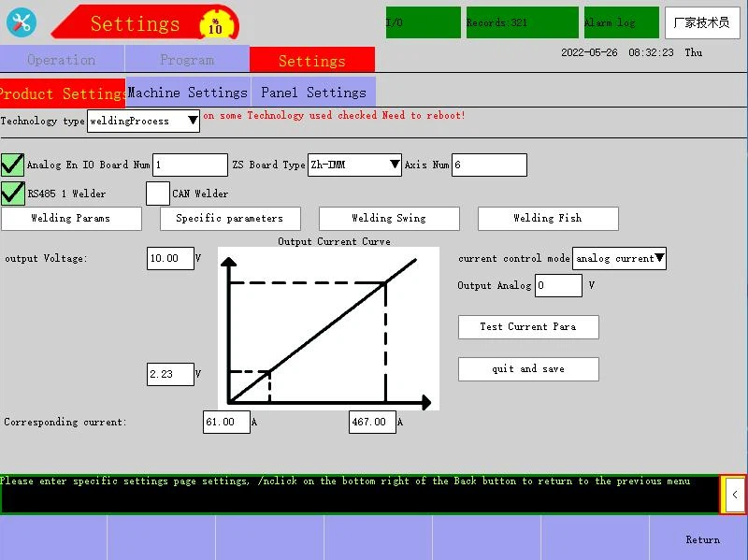Screen dimensions: 748x560
Task: Enable the CAN Welder checkbox
Action: coord(158,193)
